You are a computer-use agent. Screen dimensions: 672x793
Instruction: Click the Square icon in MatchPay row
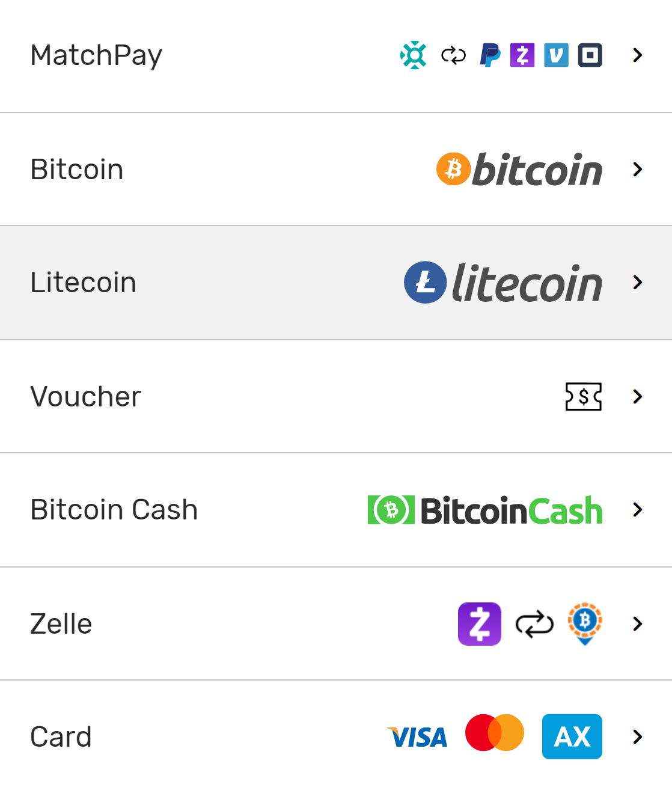pos(590,55)
